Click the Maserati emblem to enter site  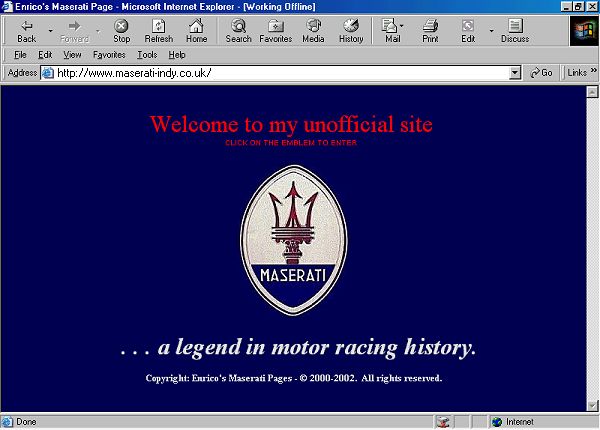[293, 240]
